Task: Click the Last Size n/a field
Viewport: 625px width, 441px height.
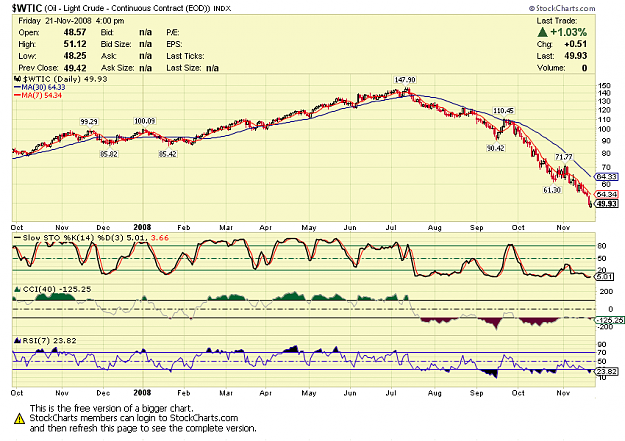Action: (193, 68)
